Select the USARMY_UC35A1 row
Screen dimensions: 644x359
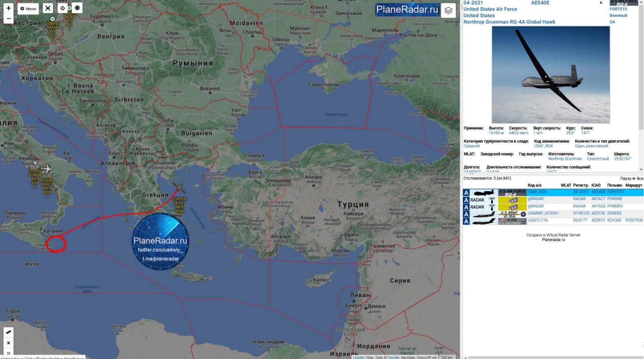click(553, 214)
